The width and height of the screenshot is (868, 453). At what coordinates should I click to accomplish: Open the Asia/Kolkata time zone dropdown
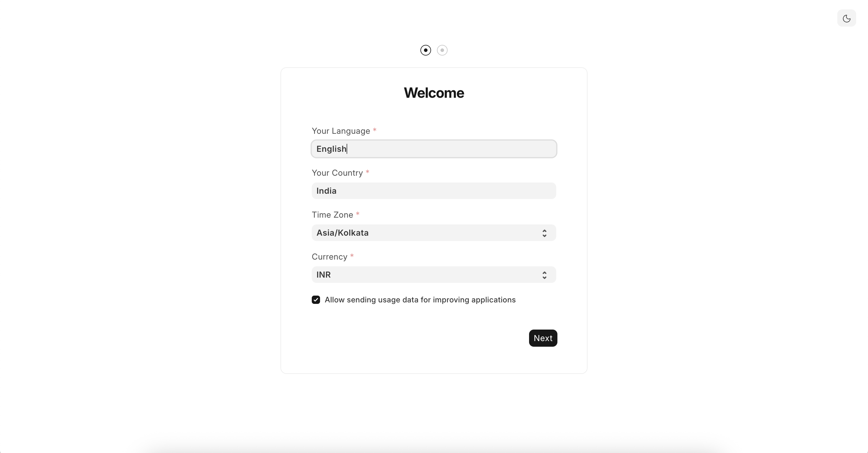pyautogui.click(x=428, y=233)
